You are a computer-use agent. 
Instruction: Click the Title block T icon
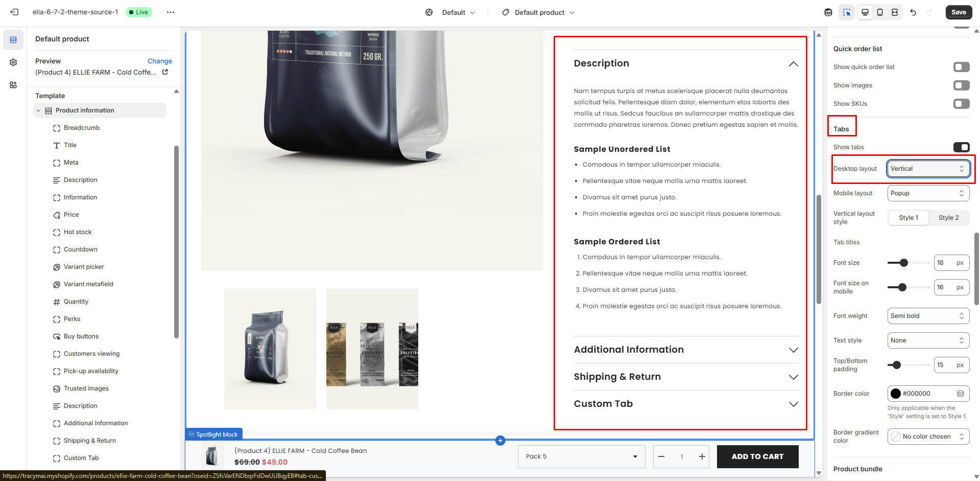[57, 145]
